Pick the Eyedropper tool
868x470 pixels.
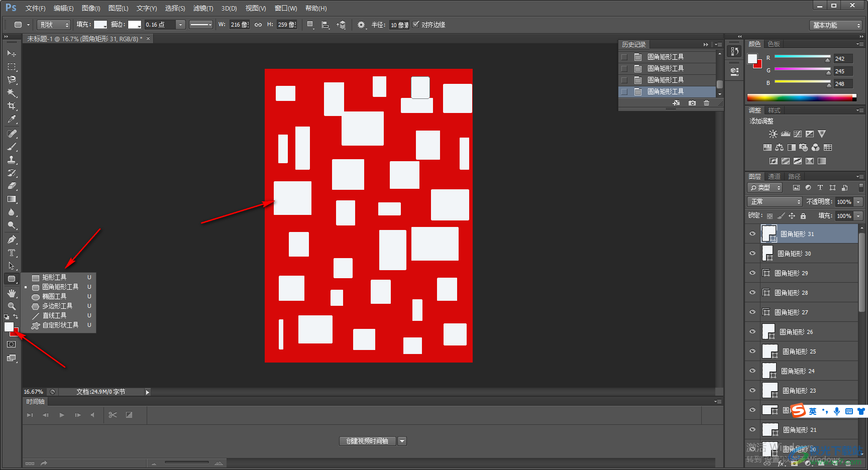(12, 119)
